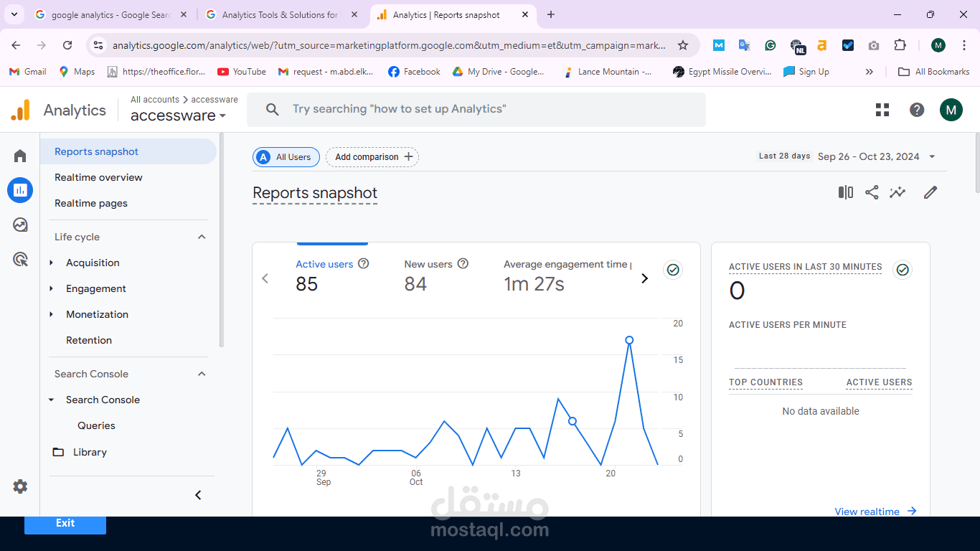This screenshot has height=551, width=980.
Task: Open new browser tab plus button
Action: 551,14
